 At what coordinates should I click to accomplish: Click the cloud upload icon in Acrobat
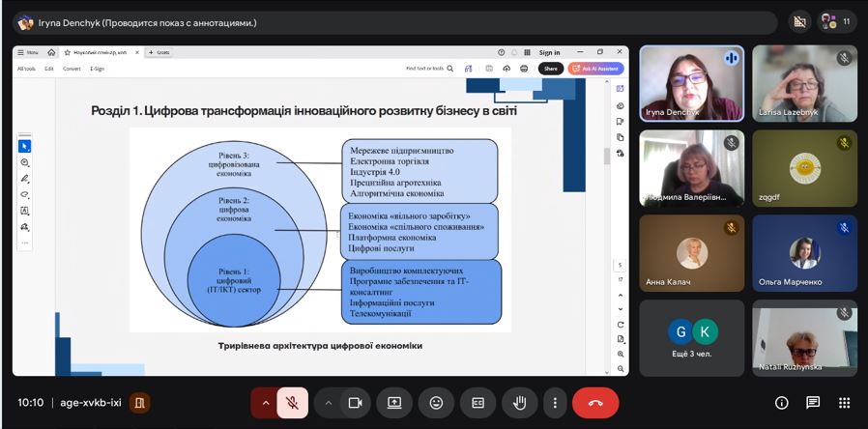[x=506, y=69]
